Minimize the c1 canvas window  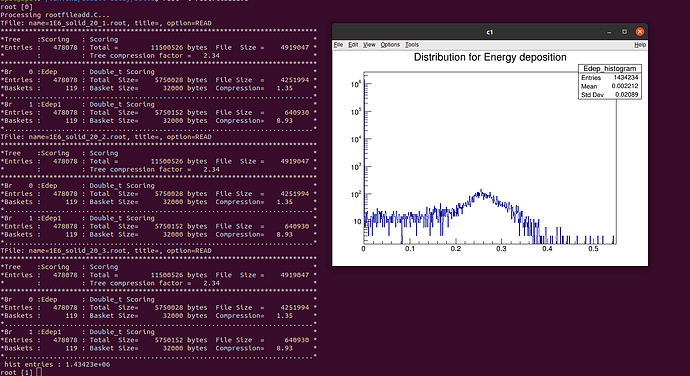pyautogui.click(x=609, y=32)
